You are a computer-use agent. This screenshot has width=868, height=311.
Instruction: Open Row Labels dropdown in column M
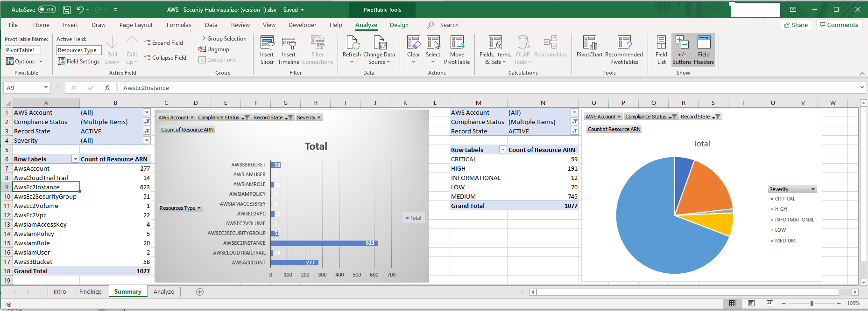(503, 150)
